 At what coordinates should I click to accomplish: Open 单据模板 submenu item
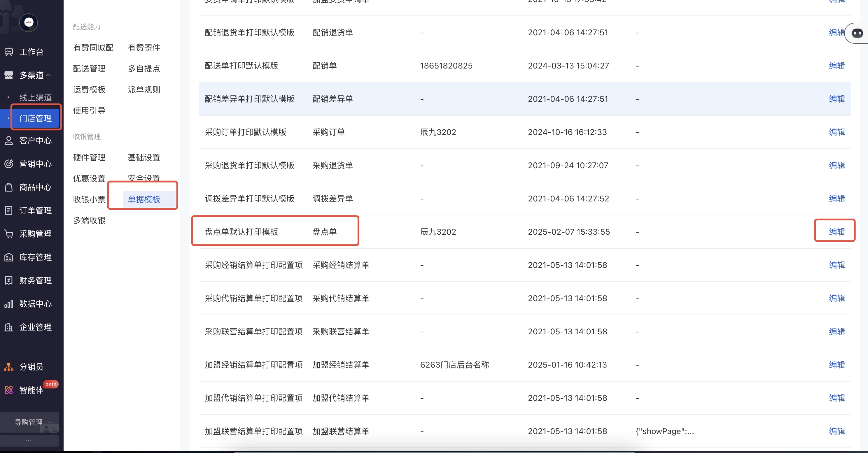tap(144, 199)
